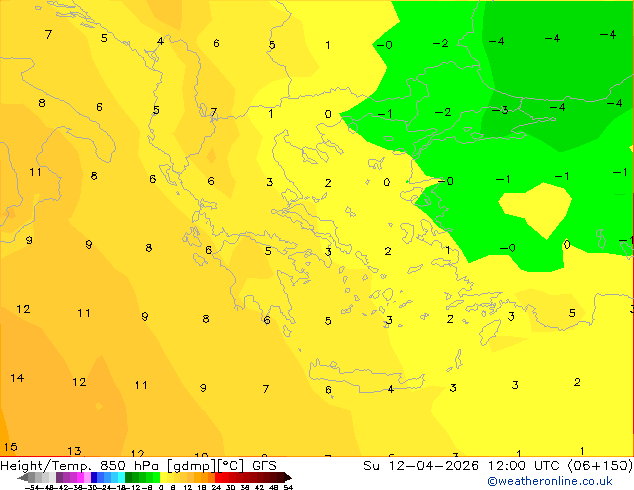Screen dimensions: 634x490
Task: Click the "-3" temperature value on the map
Action: pyautogui.click(x=500, y=110)
